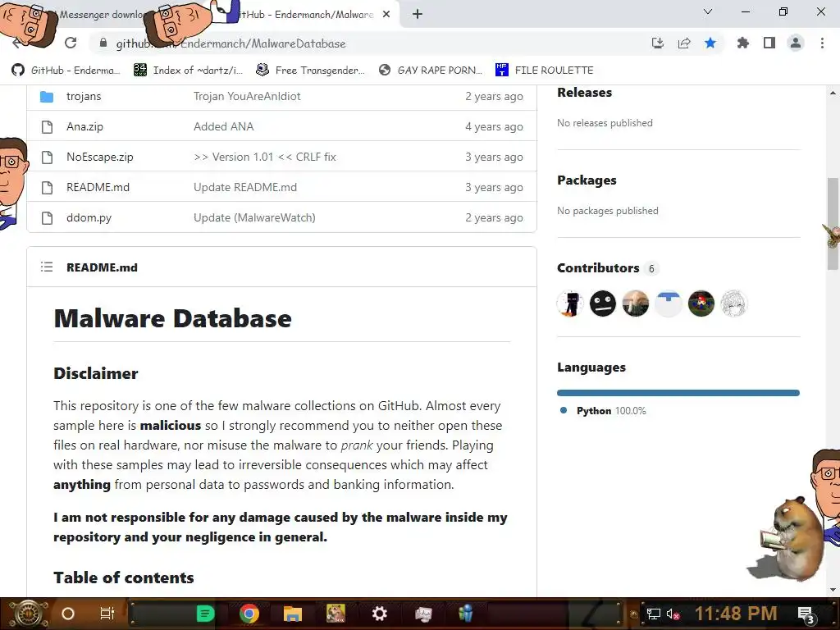Open the Chrome profile avatar
This screenshot has height=630, width=840.
pyautogui.click(x=796, y=43)
